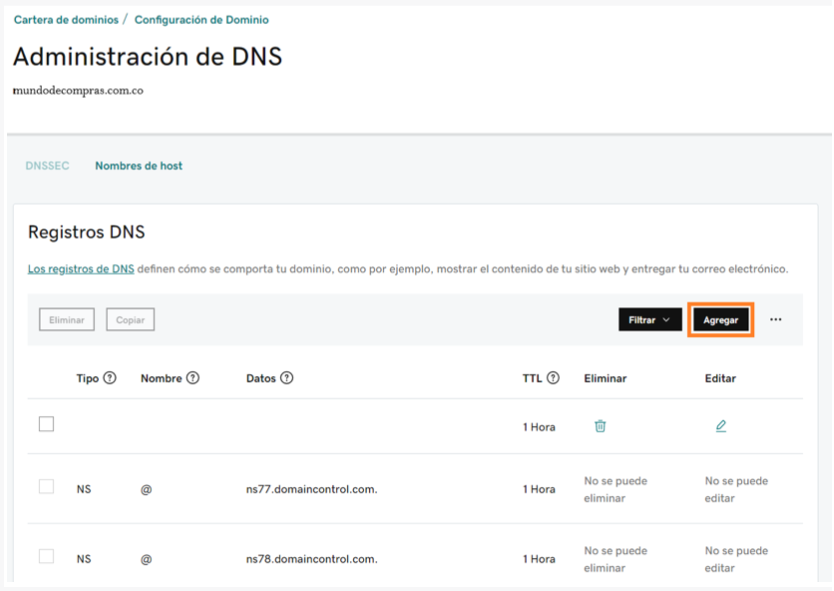
Task: Click the Editar column header
Action: click(720, 378)
